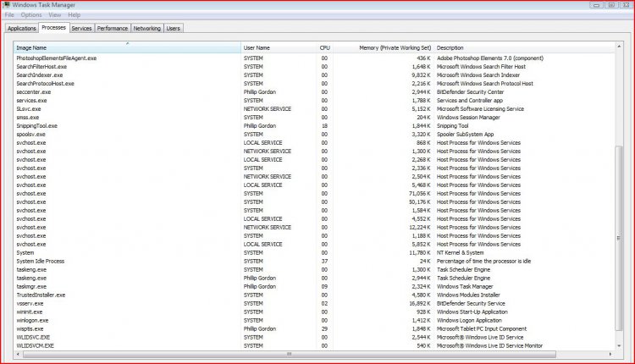
Task: Select the System process row
Action: [x=314, y=252]
